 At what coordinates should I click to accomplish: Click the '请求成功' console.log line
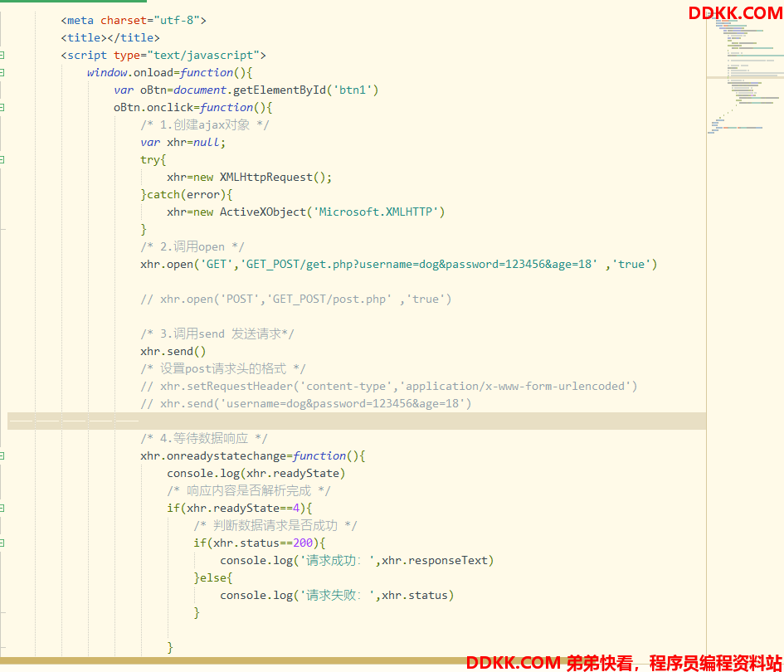pyautogui.click(x=357, y=561)
